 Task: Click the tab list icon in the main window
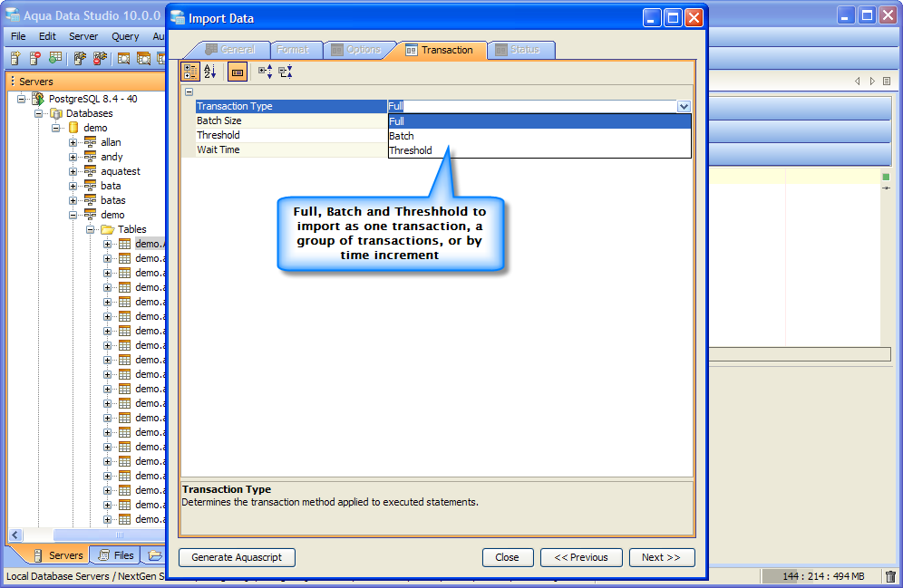click(887, 82)
